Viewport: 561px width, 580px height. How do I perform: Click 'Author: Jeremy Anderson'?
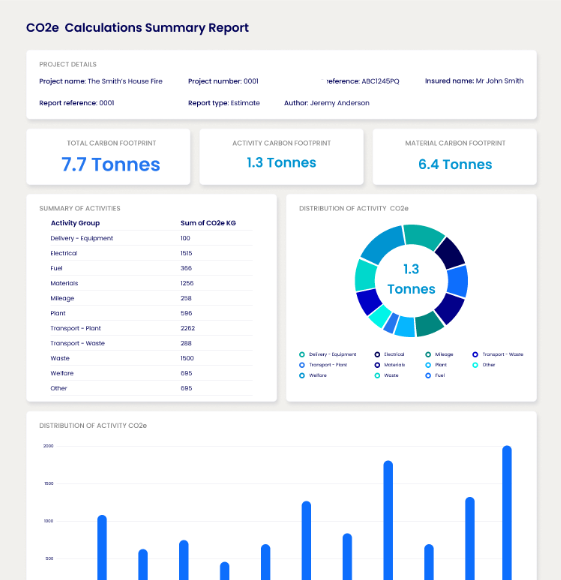[327, 103]
